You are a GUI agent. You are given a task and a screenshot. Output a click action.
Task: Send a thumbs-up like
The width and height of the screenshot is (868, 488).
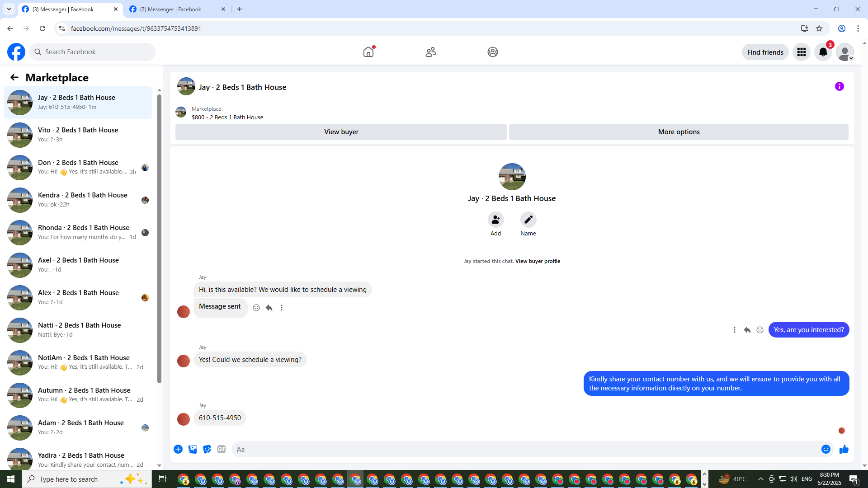pos(844,449)
